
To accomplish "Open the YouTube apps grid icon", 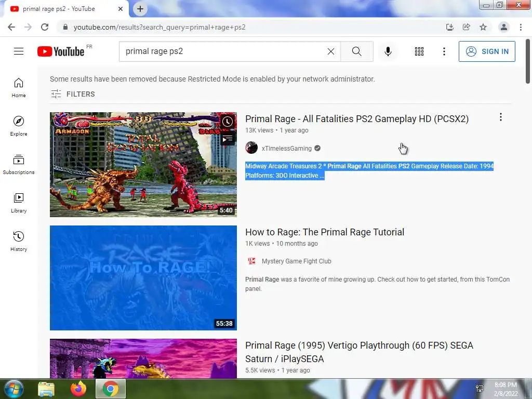I will [x=419, y=51].
